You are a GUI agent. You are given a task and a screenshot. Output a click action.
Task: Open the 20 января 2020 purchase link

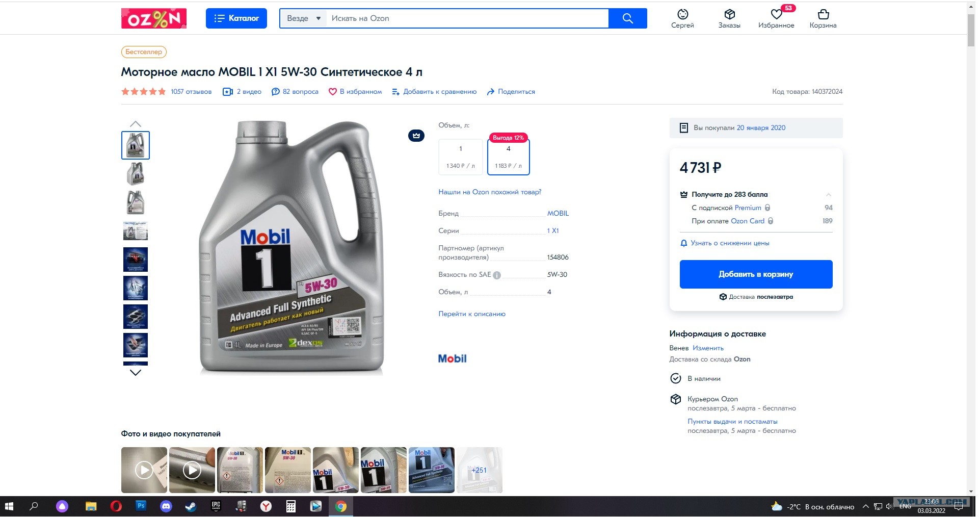pos(761,128)
